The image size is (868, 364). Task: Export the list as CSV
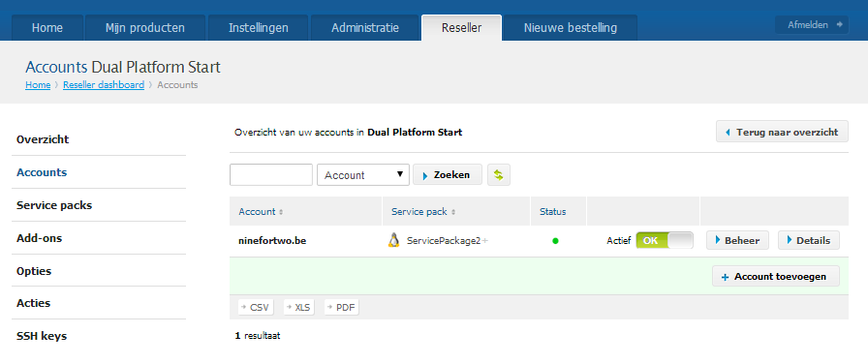coord(256,308)
